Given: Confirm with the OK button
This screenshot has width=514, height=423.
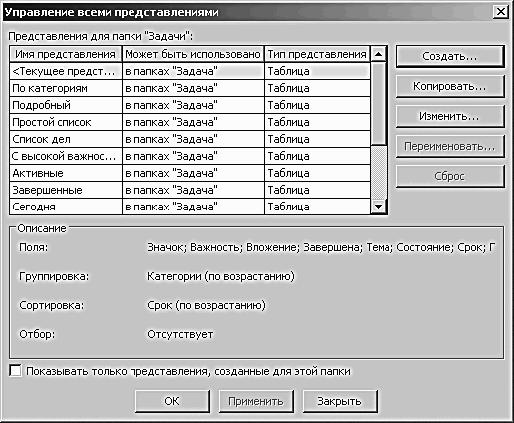Looking at the screenshot, I should (x=172, y=401).
